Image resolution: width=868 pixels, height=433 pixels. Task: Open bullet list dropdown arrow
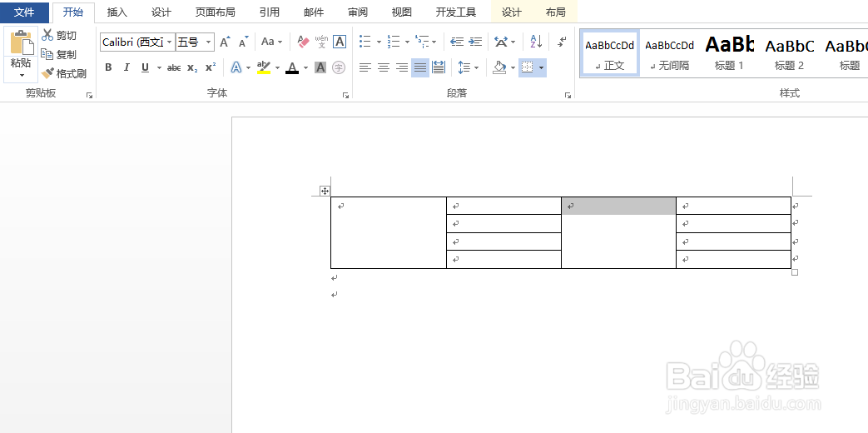coord(379,42)
